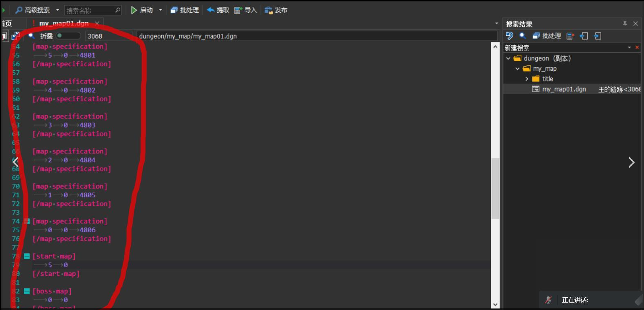Click the value 4805 on line 71
This screenshot has height=310, width=644.
click(87, 195)
